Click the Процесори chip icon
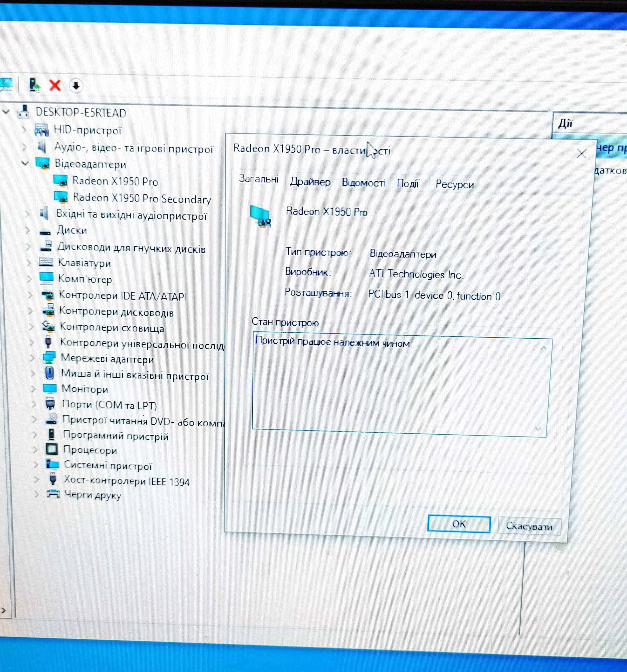The width and height of the screenshot is (627, 672). [52, 449]
